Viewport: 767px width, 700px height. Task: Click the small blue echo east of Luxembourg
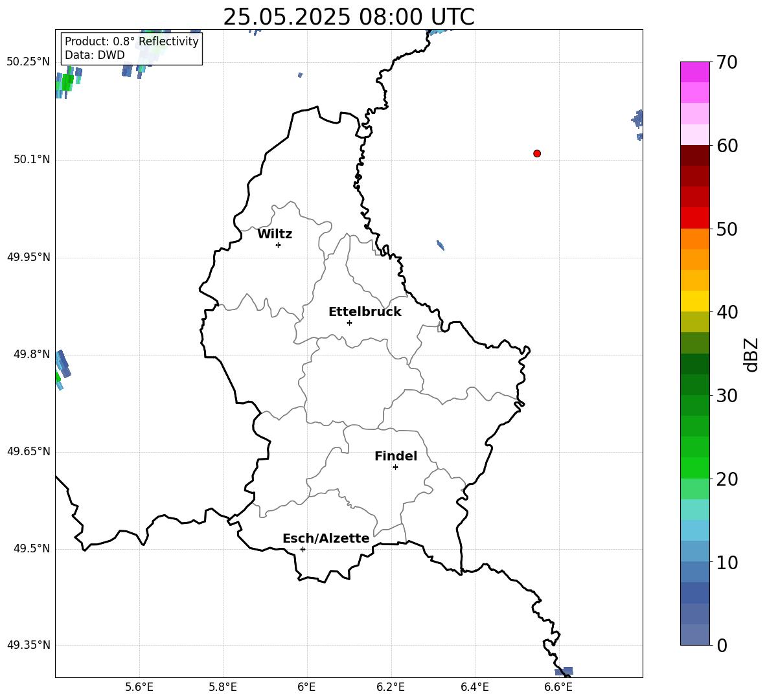pyautogui.click(x=441, y=245)
